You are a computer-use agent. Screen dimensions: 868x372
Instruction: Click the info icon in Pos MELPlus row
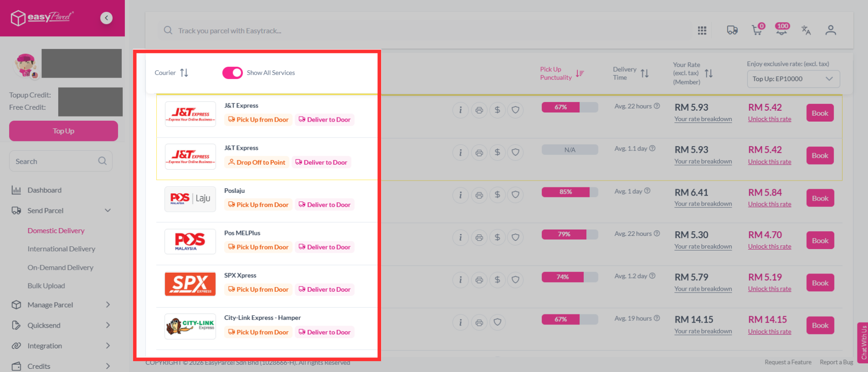coord(461,238)
